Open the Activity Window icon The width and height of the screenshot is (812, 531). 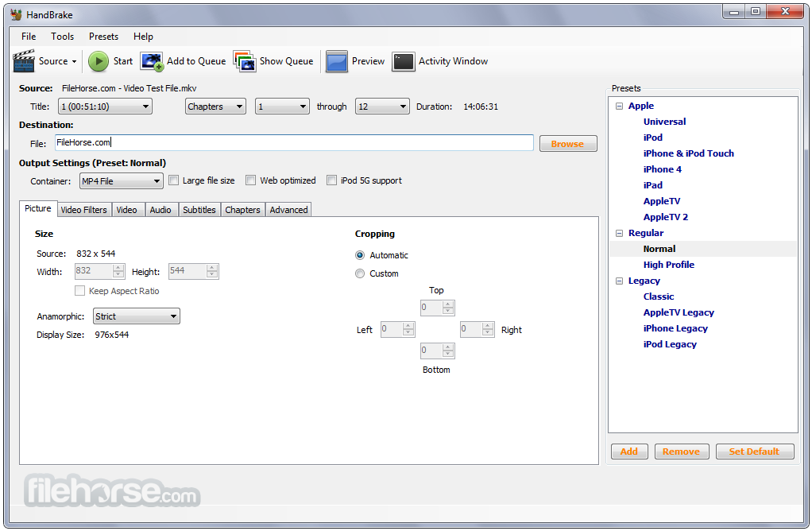(404, 61)
